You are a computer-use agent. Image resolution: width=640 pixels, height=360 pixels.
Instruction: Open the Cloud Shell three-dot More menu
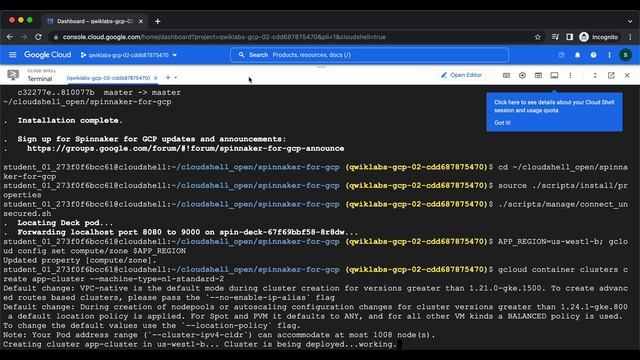(x=570, y=76)
